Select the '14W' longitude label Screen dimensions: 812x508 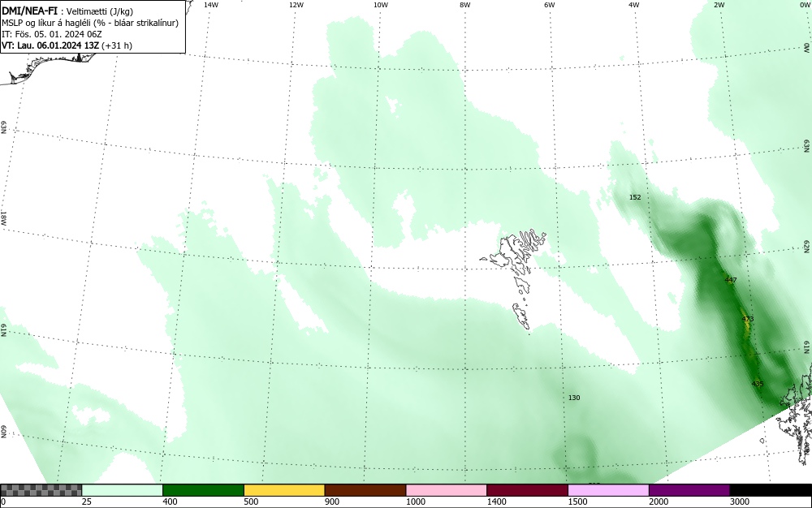click(x=211, y=5)
